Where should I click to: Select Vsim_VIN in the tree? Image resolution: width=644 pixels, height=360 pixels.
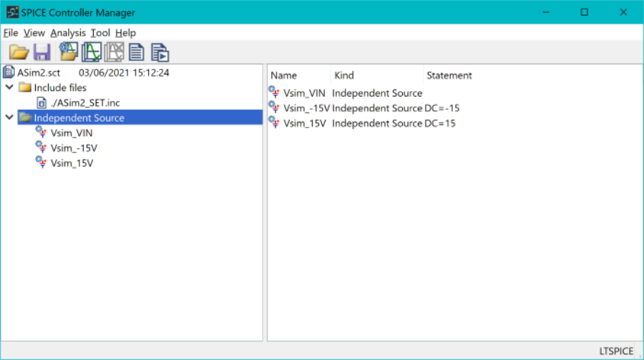coord(72,133)
